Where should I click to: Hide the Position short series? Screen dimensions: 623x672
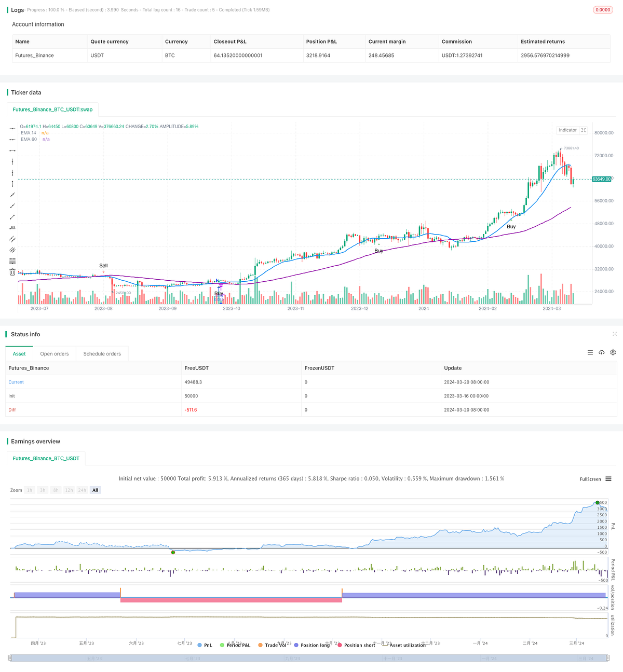(359, 645)
